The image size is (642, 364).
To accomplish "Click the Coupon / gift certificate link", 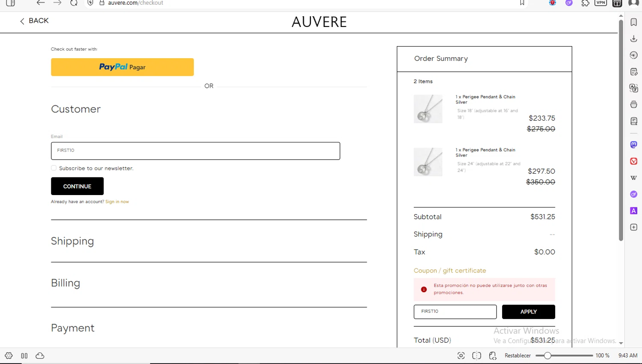I will [450, 271].
